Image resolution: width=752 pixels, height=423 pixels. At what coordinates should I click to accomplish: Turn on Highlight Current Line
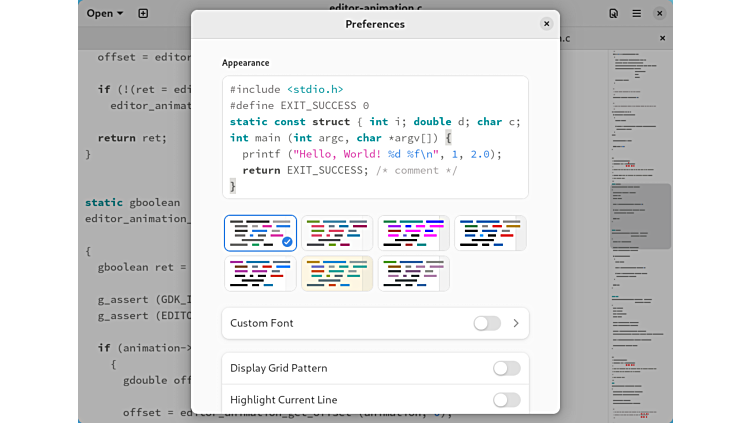[506, 400]
